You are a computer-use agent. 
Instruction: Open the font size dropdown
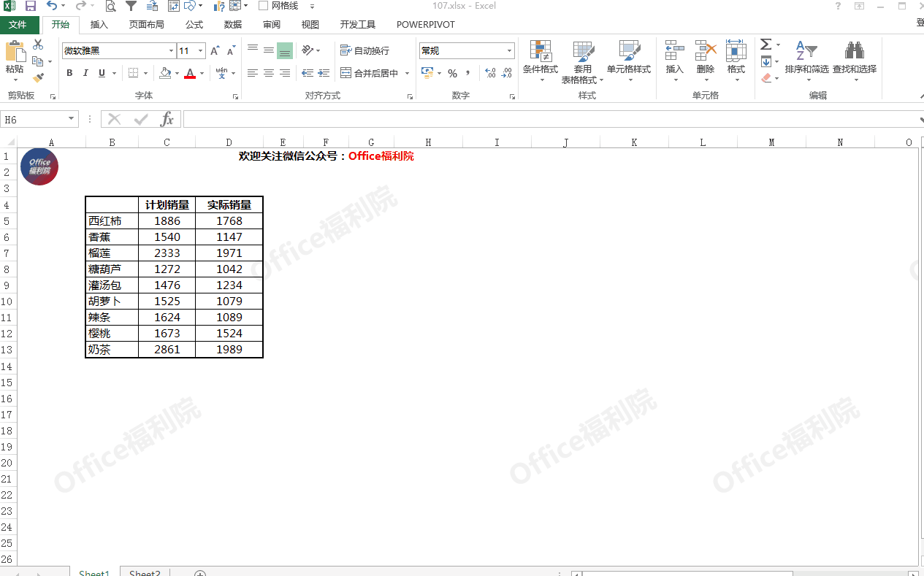(200, 50)
